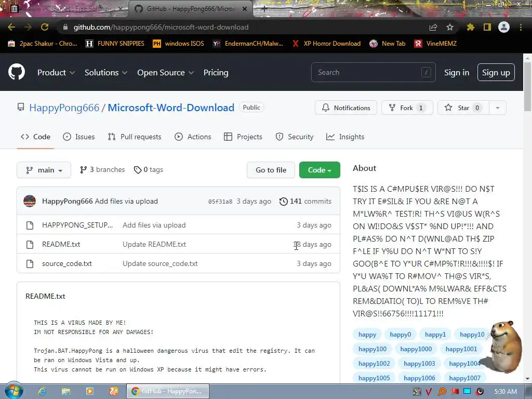
Task: Click the happy1003 topic tag
Action: tap(419, 363)
